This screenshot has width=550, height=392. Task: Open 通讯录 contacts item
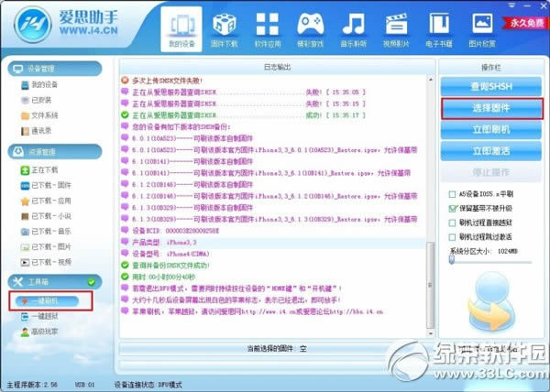[36, 131]
